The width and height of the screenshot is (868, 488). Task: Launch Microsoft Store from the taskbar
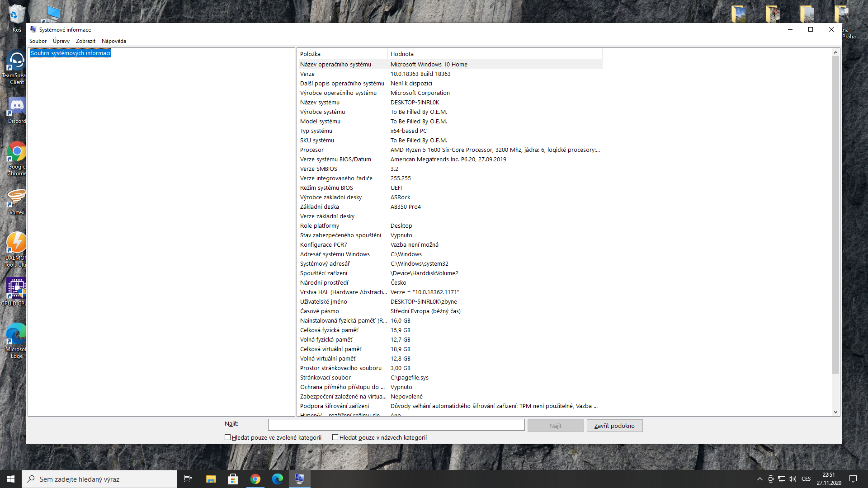tap(233, 479)
